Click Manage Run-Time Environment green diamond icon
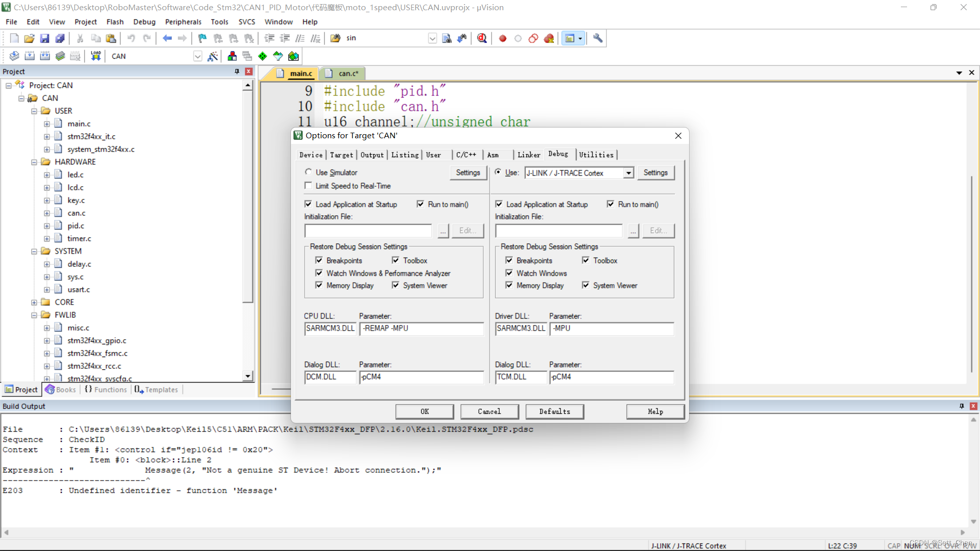 [262, 56]
